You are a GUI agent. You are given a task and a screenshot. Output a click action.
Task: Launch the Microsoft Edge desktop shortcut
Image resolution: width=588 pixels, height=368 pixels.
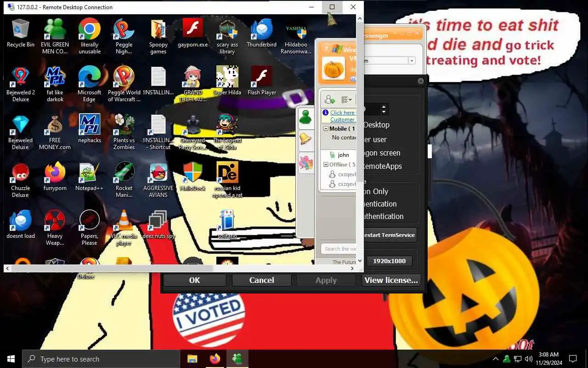(x=89, y=84)
